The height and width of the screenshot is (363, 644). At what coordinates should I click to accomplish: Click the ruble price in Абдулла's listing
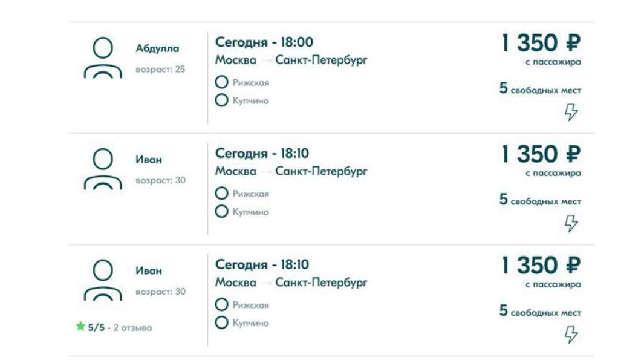pos(541,44)
